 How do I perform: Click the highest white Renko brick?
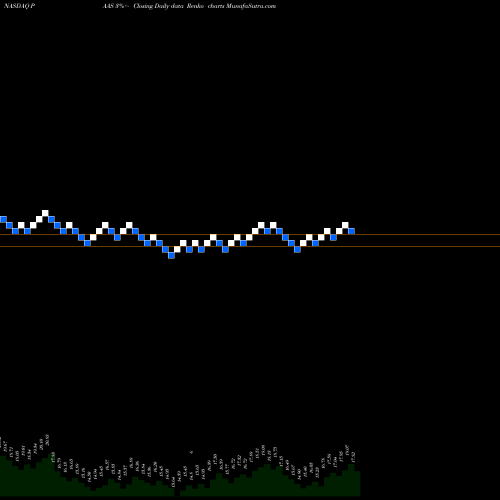point(45,213)
